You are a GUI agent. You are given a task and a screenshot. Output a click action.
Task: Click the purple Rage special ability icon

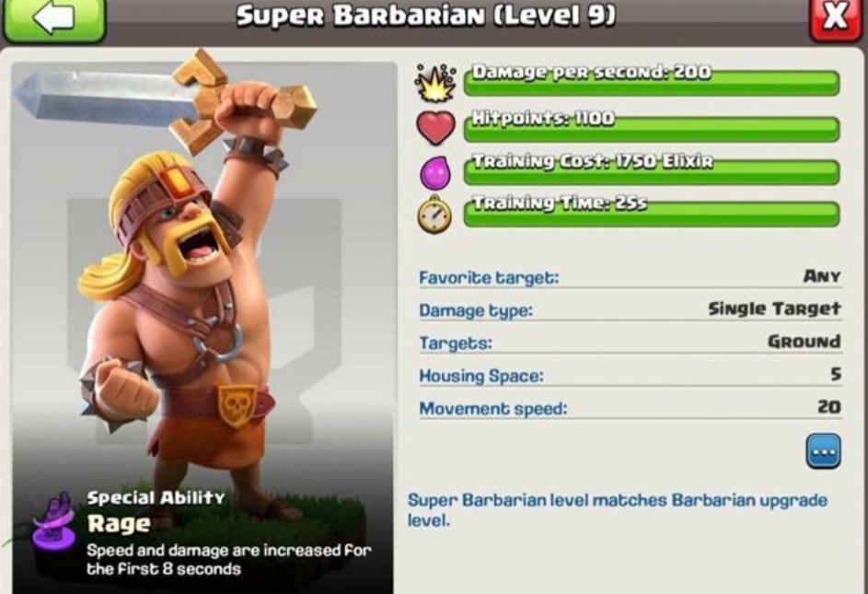coord(53,521)
